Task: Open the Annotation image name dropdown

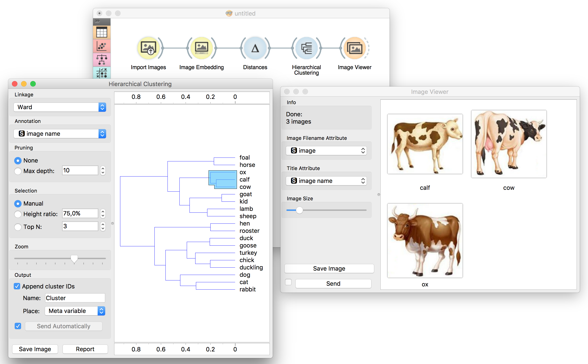Action: tap(60, 134)
